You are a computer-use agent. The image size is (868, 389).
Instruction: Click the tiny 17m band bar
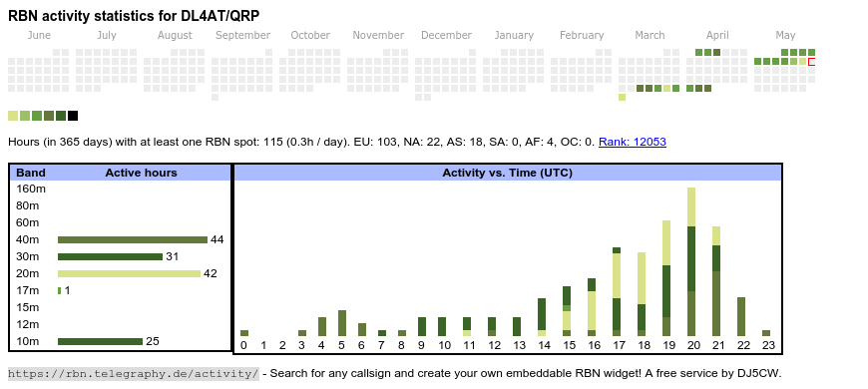(x=59, y=290)
